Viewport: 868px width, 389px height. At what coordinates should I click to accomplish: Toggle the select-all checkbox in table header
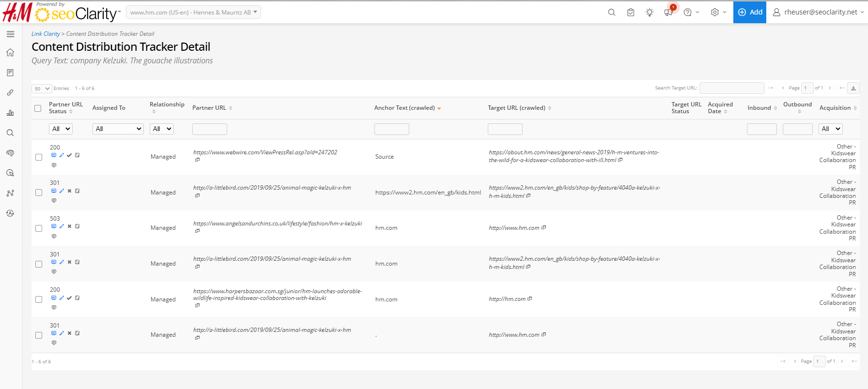point(38,108)
